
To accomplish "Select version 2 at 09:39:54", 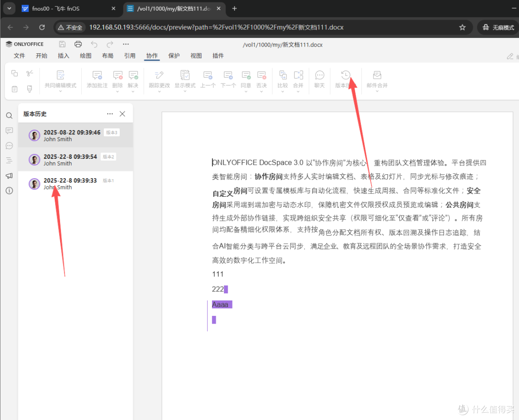I will (75, 159).
